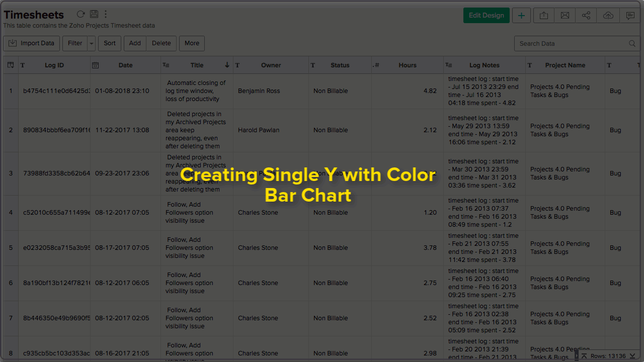Image resolution: width=644 pixels, height=362 pixels.
Task: Click the save icon next to Timesheets
Action: [x=94, y=15]
